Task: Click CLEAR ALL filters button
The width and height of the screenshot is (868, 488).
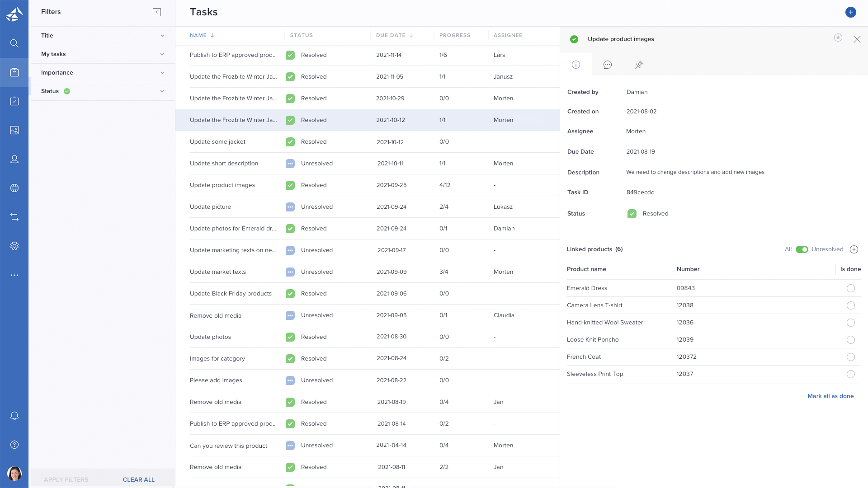Action: click(138, 479)
